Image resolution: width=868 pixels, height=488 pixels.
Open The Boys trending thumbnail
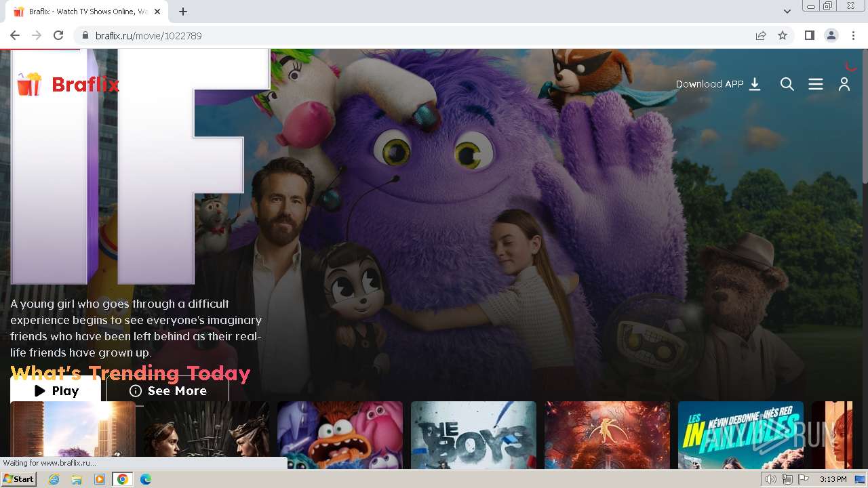click(473, 435)
